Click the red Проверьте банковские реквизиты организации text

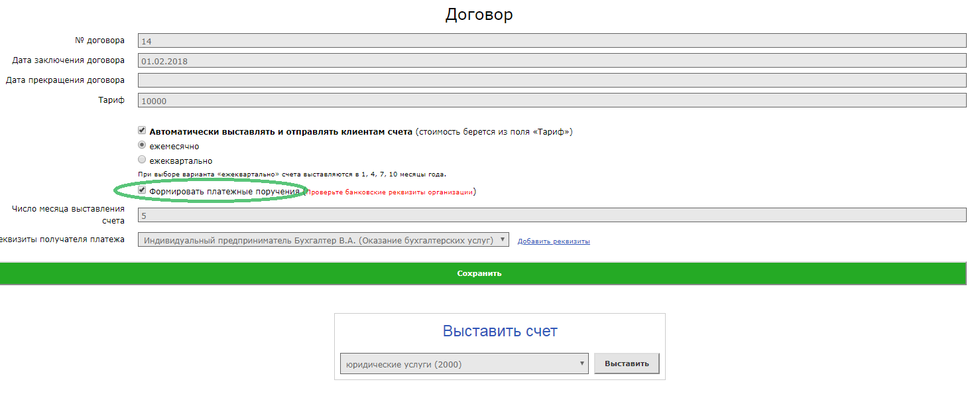(x=389, y=192)
